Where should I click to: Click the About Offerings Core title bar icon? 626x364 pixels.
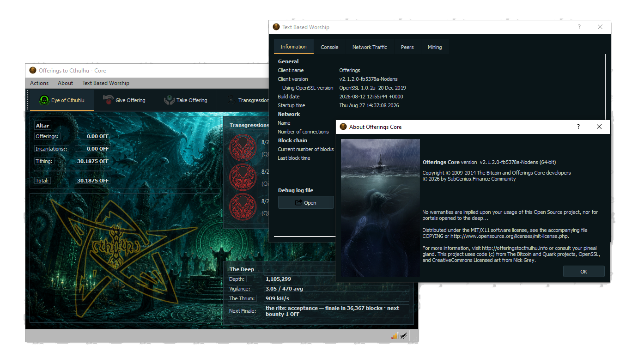click(343, 127)
